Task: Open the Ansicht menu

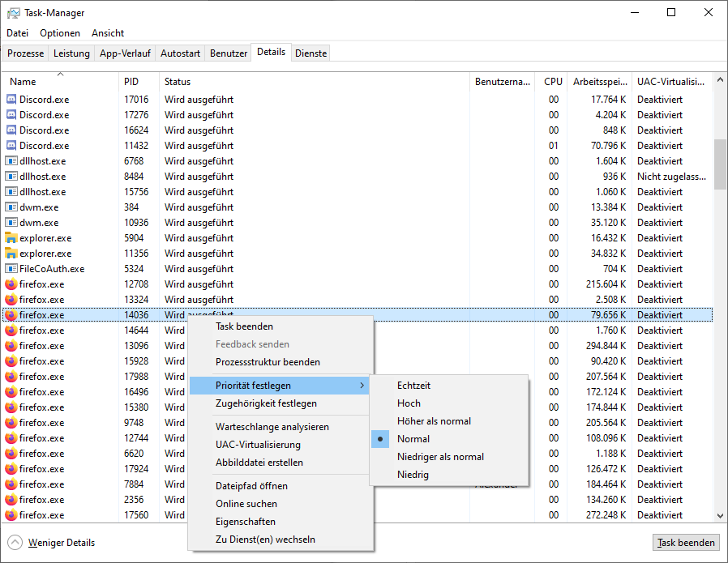Action: tap(108, 33)
